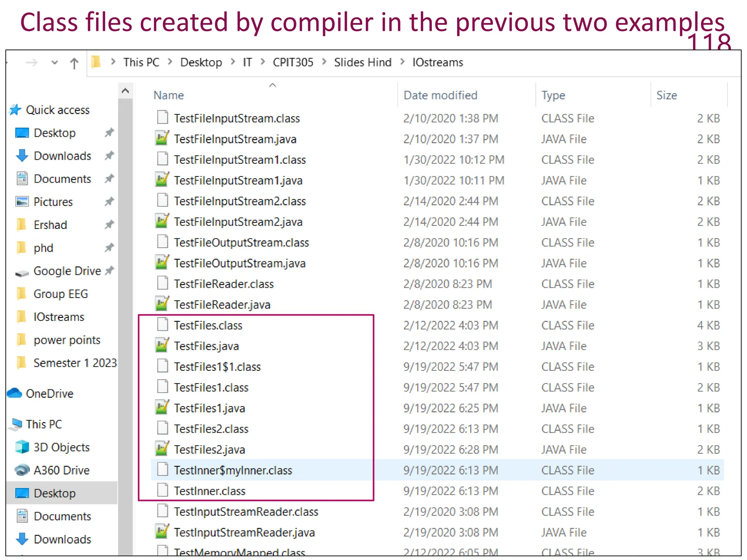The image size is (747, 560).
Task: Click the folder icon in address bar
Action: (96, 62)
